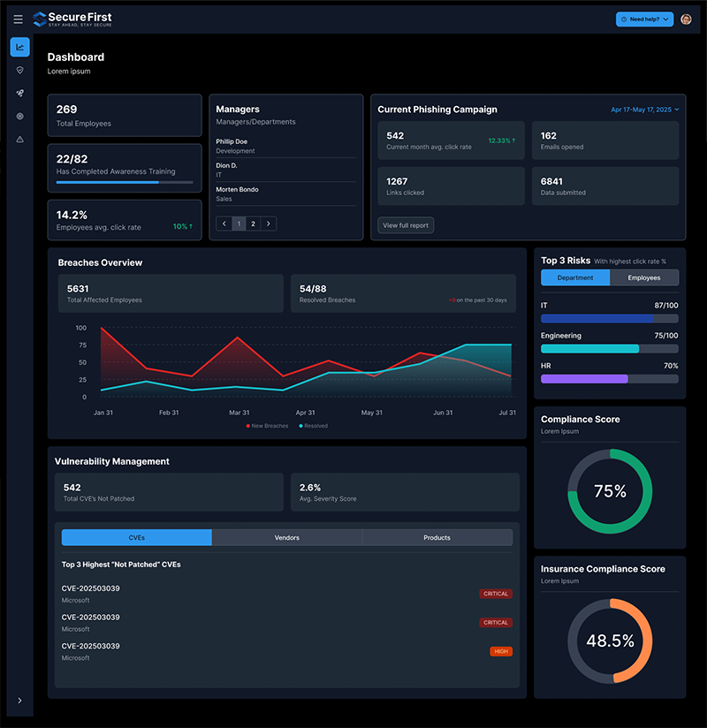Open the user profile avatar
Image resolution: width=707 pixels, height=728 pixels.
686,19
